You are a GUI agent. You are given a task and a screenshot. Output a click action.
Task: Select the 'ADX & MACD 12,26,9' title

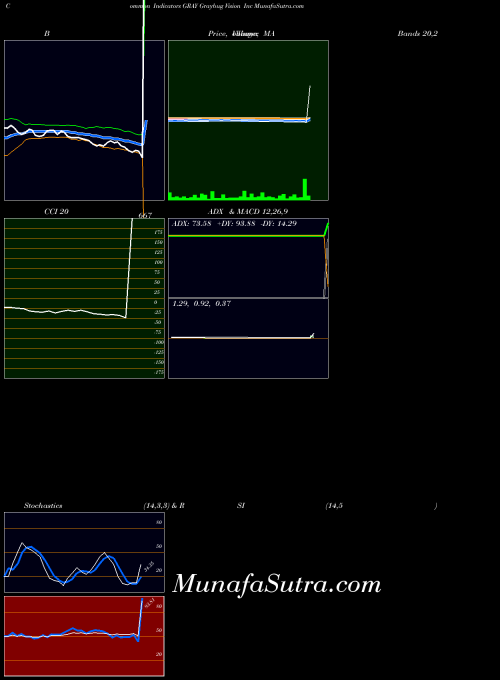coord(248,212)
